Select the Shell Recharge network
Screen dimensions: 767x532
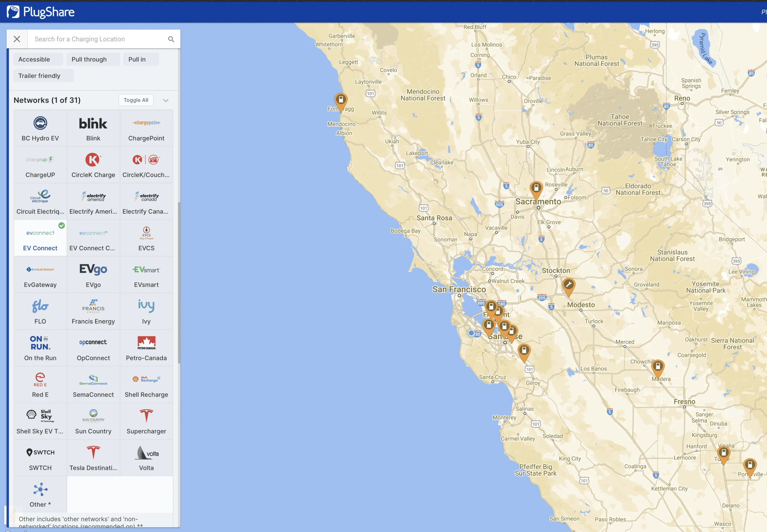pos(146,385)
